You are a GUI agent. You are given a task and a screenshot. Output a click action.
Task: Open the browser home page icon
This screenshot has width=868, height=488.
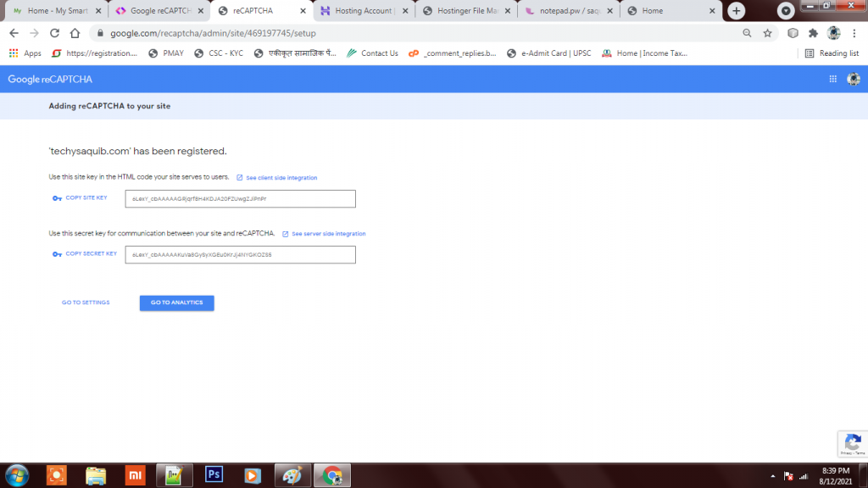coord(75,33)
